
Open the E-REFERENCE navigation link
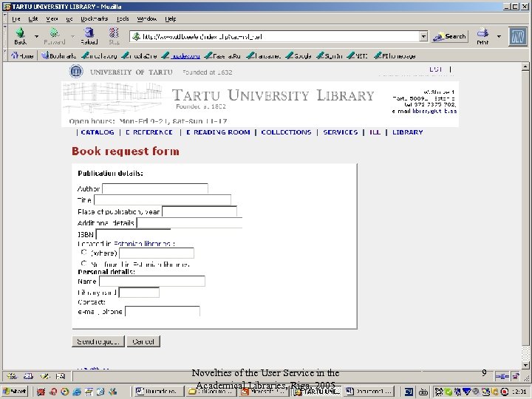coord(149,132)
